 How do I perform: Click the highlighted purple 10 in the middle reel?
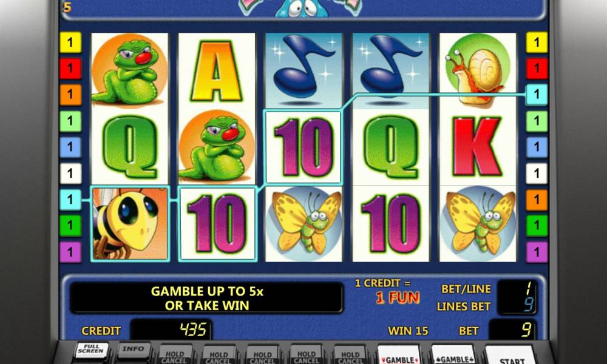tap(303, 147)
